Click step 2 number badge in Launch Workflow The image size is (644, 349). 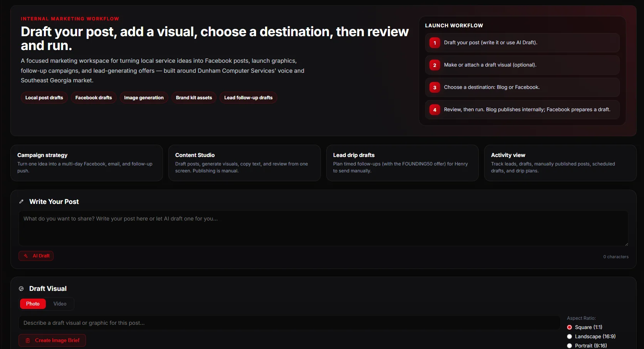[x=435, y=65]
